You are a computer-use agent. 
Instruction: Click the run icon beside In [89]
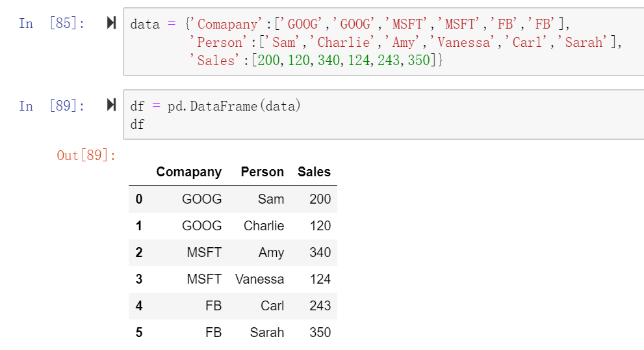coord(111,105)
